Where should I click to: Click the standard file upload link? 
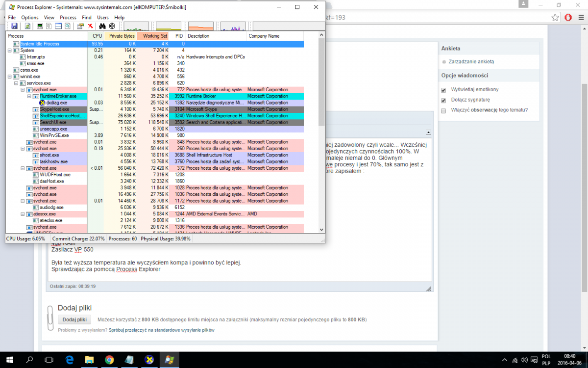[162, 330]
